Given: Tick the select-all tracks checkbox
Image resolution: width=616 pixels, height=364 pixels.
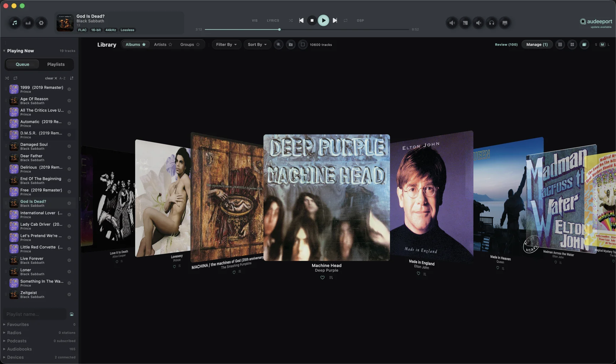Looking at the screenshot, I should (303, 45).
